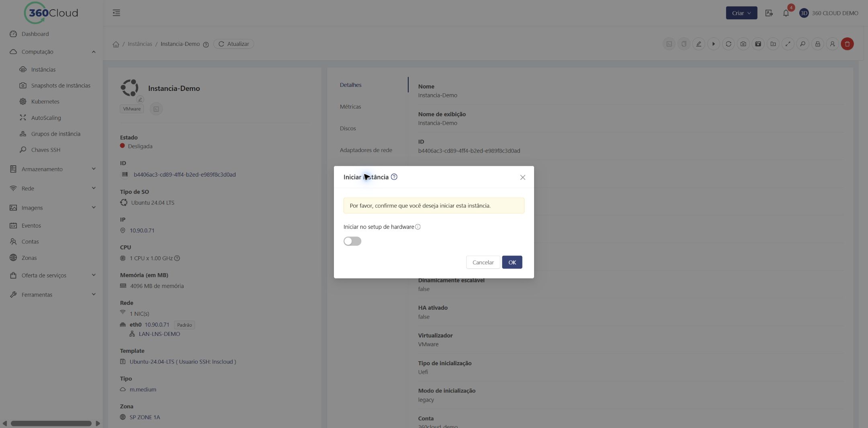This screenshot has width=868, height=428.
Task: Collapse the sidebar with the menu-fold icon
Action: click(117, 13)
